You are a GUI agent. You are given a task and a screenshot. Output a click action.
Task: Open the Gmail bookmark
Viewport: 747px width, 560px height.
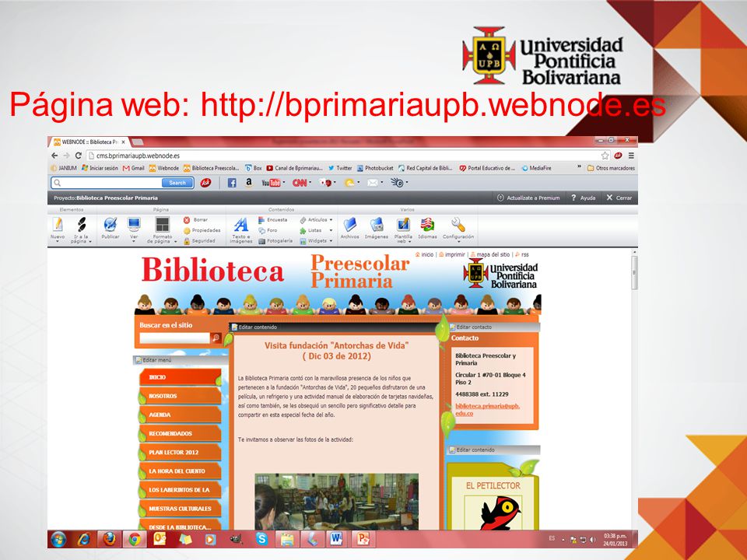coord(133,168)
